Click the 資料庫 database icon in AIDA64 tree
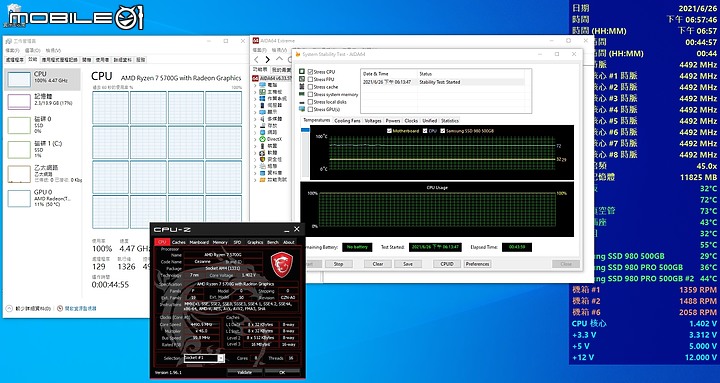Viewport: 720px width, 383px height. point(262,173)
